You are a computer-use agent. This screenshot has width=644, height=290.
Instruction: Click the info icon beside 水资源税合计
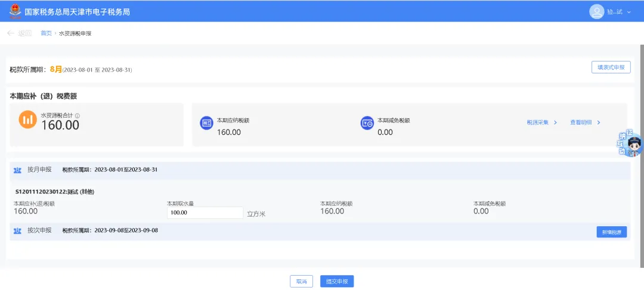click(x=78, y=116)
